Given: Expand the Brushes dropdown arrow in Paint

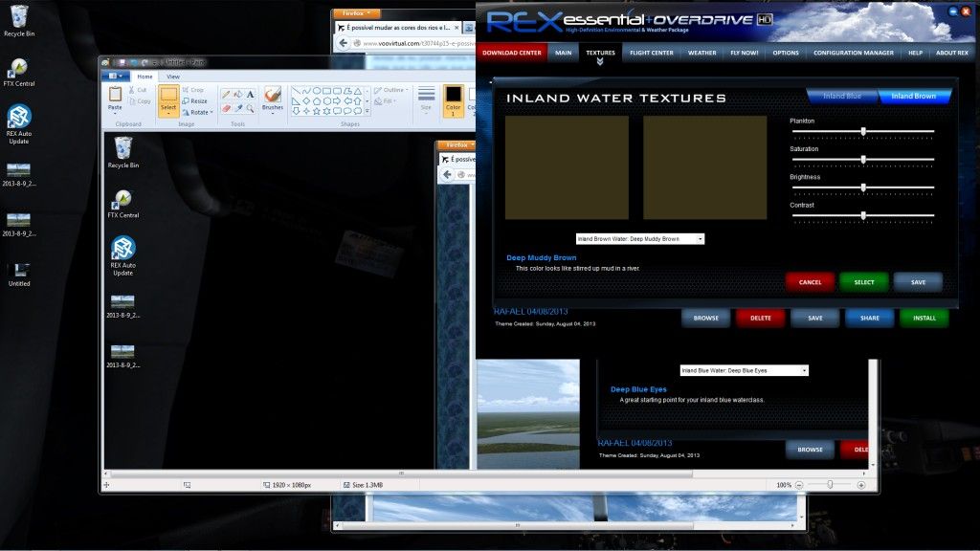Looking at the screenshot, I should pos(273,114).
